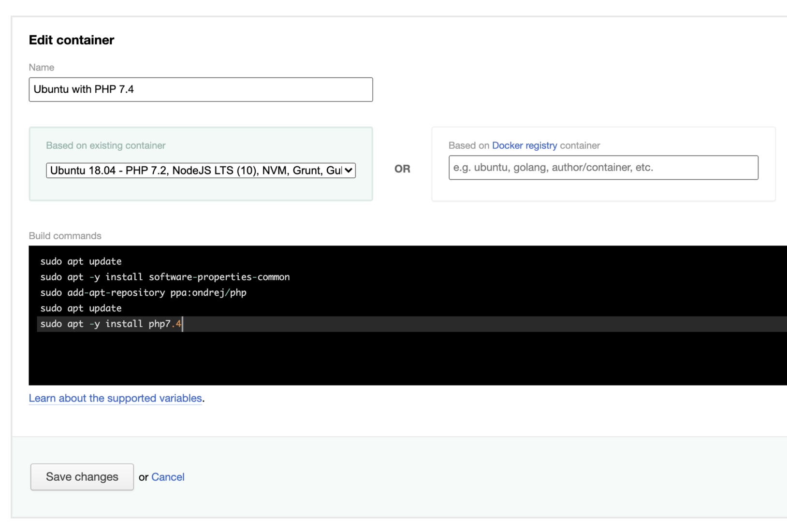
Task: Click the Edit container heading
Action: point(71,40)
